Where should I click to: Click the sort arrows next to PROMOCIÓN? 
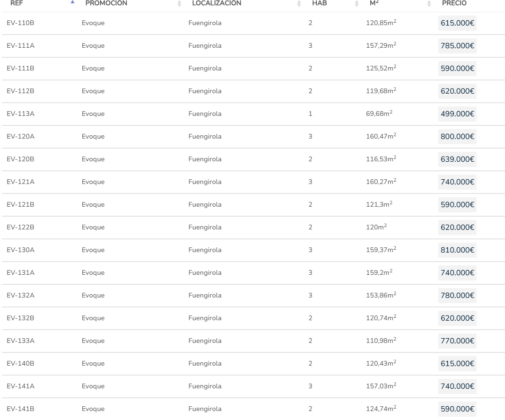click(x=179, y=4)
